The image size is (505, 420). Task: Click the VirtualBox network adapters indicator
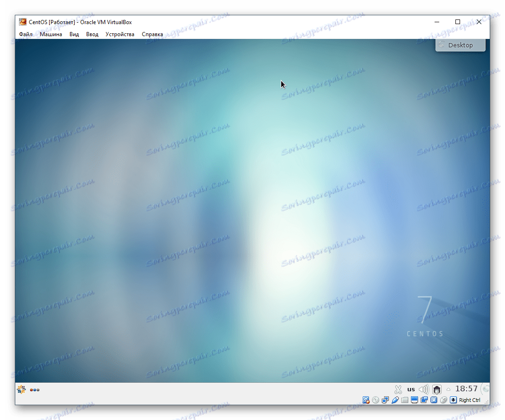385,400
